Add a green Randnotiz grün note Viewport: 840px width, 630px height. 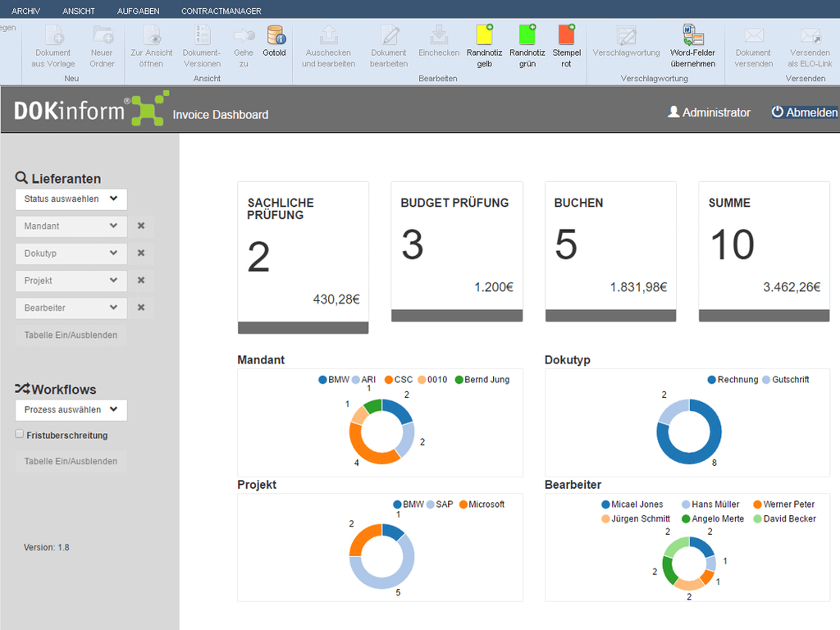click(527, 34)
